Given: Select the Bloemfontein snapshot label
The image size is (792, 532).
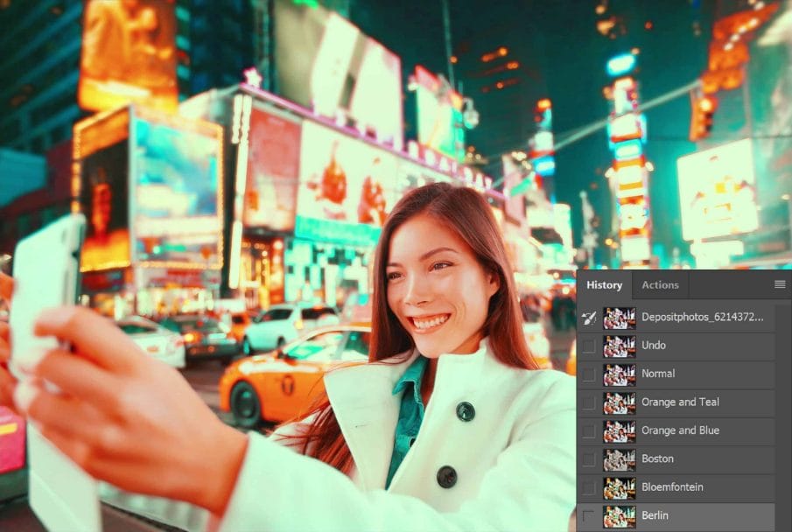Looking at the screenshot, I should tap(672, 487).
